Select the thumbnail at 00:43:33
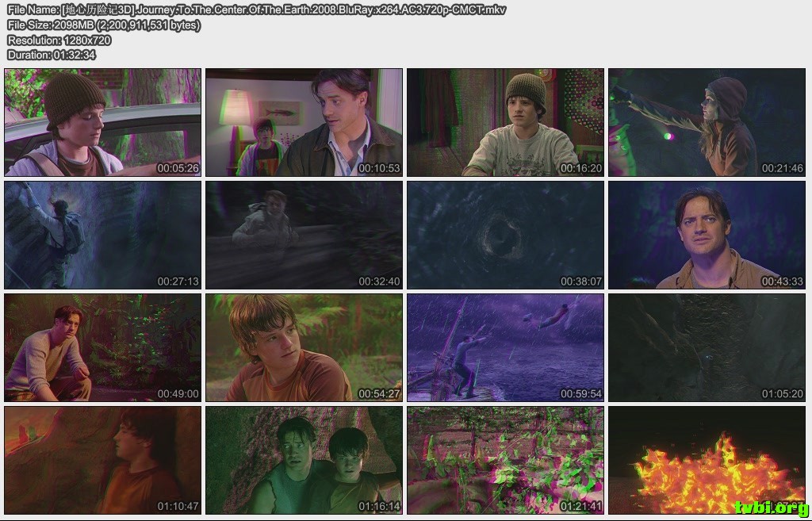This screenshot has height=521, width=812. coord(707,236)
